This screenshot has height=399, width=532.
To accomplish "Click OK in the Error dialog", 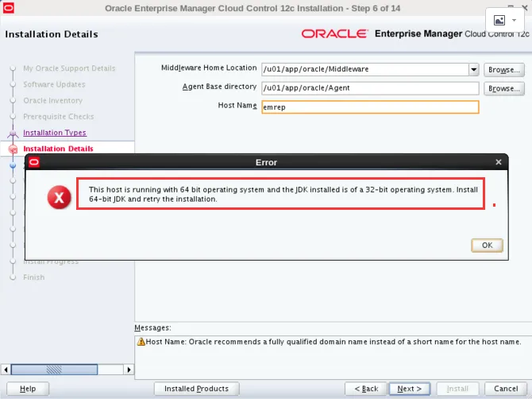I will (487, 245).
